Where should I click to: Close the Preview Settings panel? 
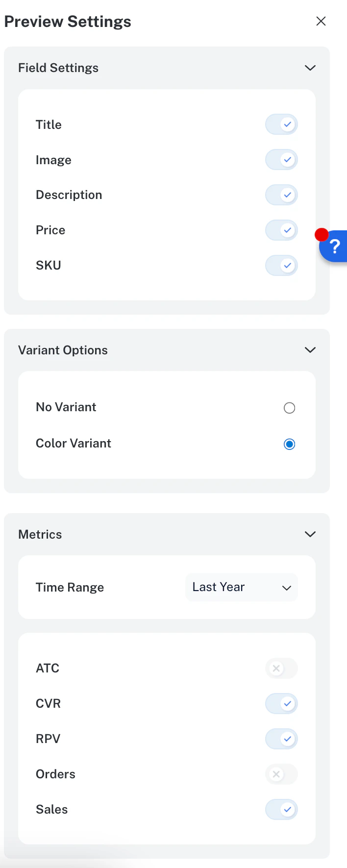(x=321, y=21)
